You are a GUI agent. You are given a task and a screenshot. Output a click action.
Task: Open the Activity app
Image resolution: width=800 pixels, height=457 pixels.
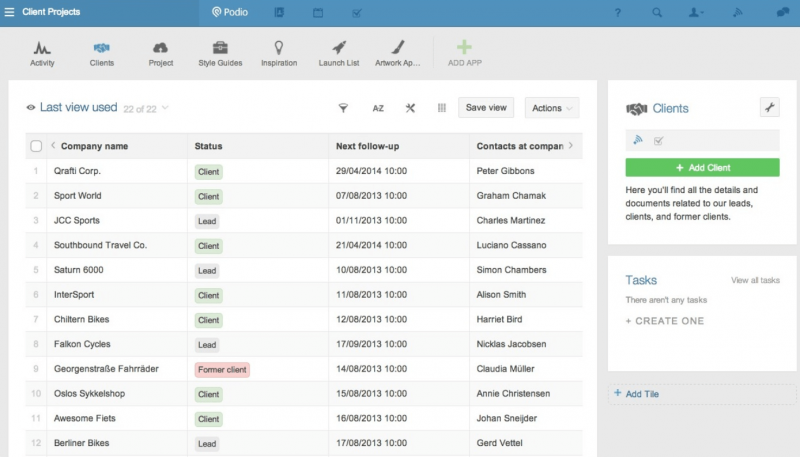tap(42, 54)
